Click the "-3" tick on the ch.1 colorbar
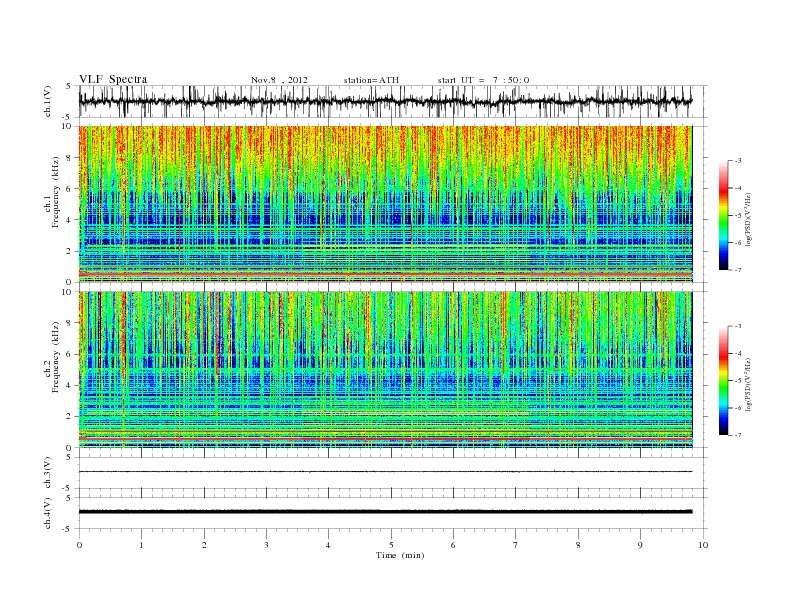Screen dimensions: 792x612 [x=738, y=161]
